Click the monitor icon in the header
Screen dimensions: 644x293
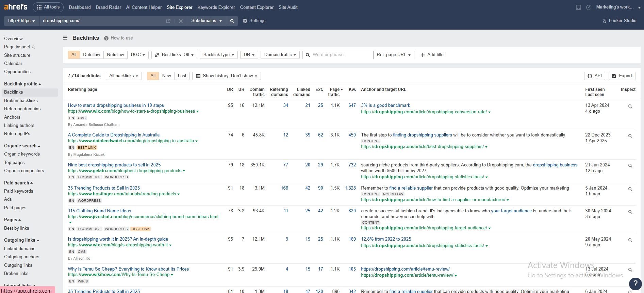click(x=578, y=7)
